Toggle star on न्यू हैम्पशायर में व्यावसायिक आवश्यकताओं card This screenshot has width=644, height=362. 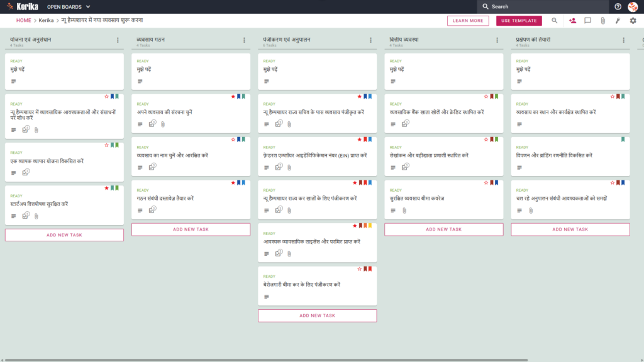(x=106, y=96)
